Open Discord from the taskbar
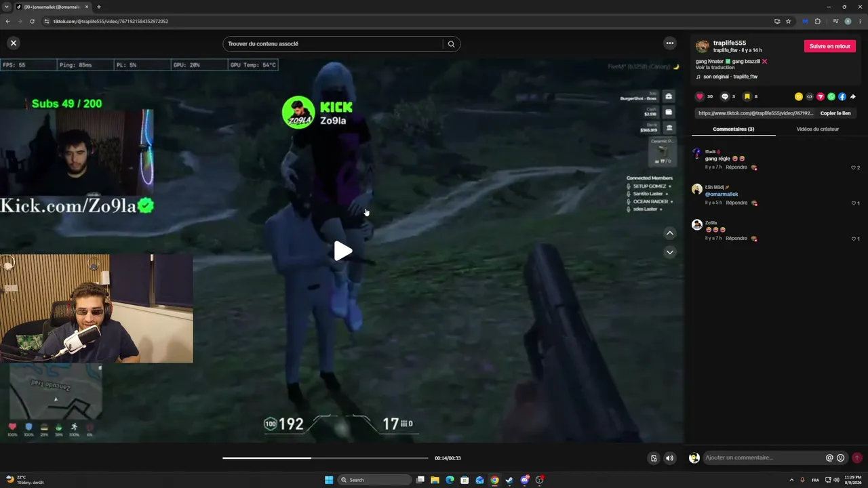This screenshot has width=868, height=488. pos(524,480)
